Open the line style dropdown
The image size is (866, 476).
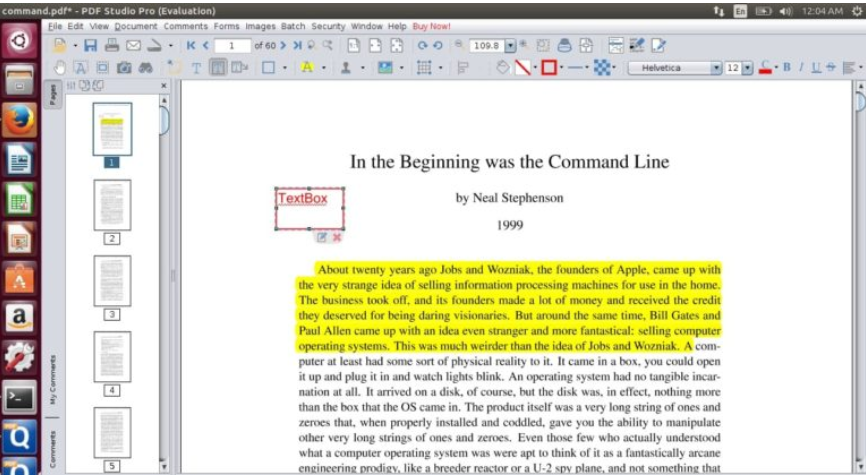587,68
